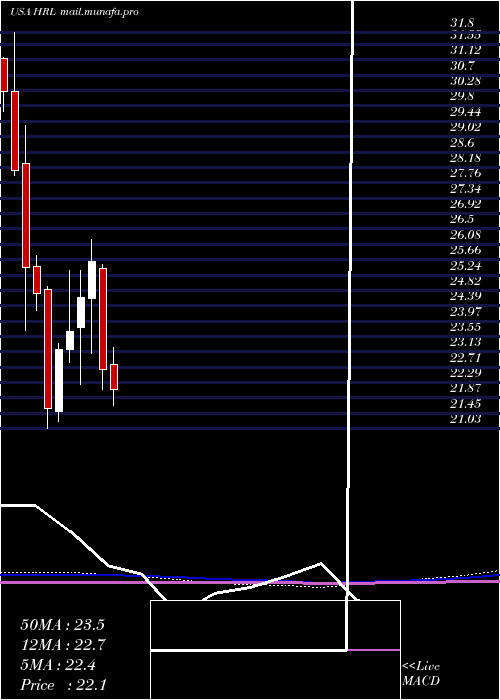500x700 pixels.
Task: Select the 26.08 price label
Action: (x=466, y=235)
